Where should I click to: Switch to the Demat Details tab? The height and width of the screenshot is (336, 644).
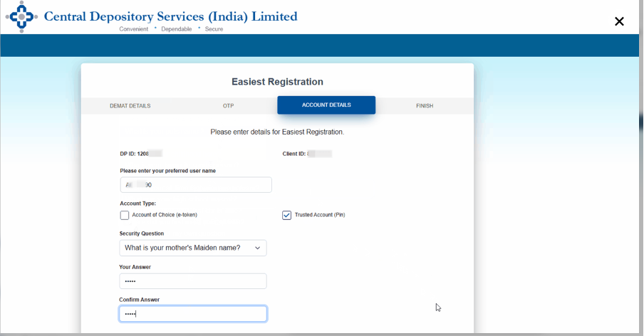point(130,106)
